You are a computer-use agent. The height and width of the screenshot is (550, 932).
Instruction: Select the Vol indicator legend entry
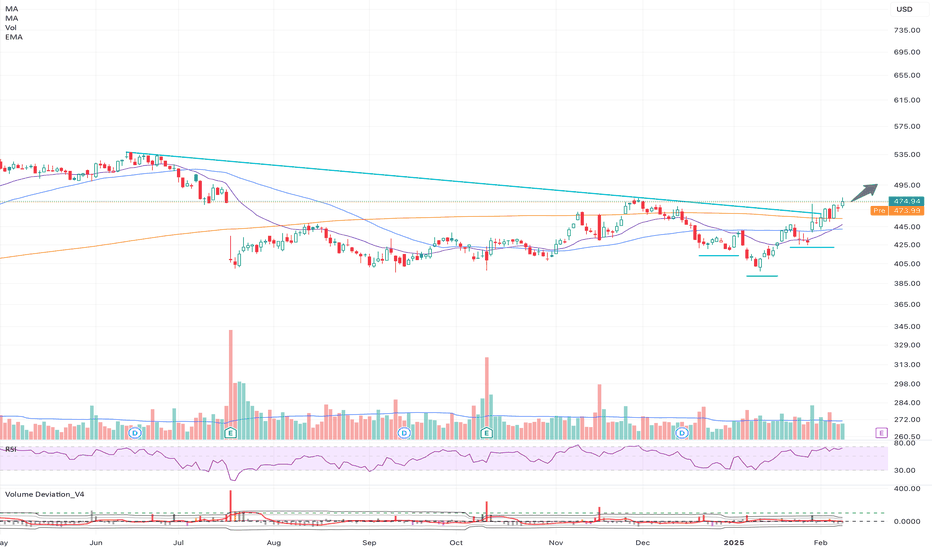(11, 28)
